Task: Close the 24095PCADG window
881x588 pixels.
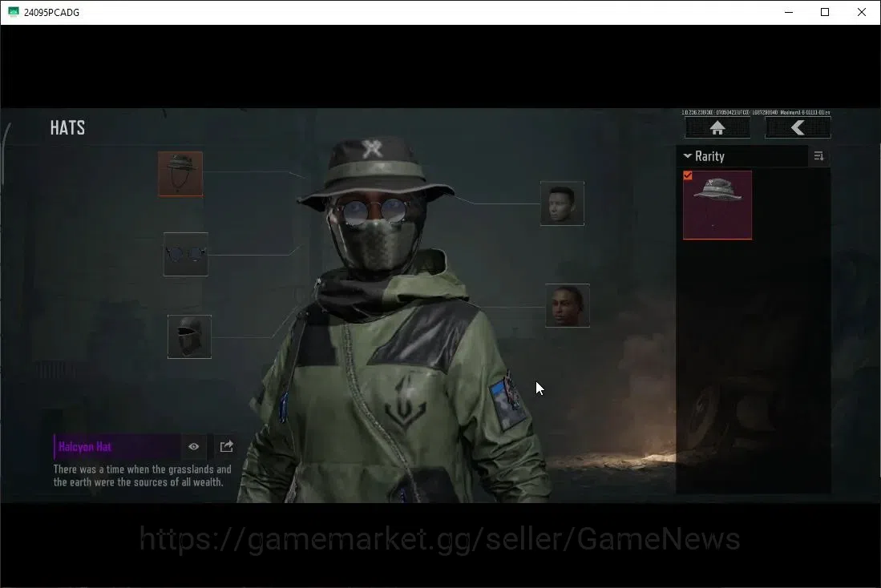Action: 861,12
